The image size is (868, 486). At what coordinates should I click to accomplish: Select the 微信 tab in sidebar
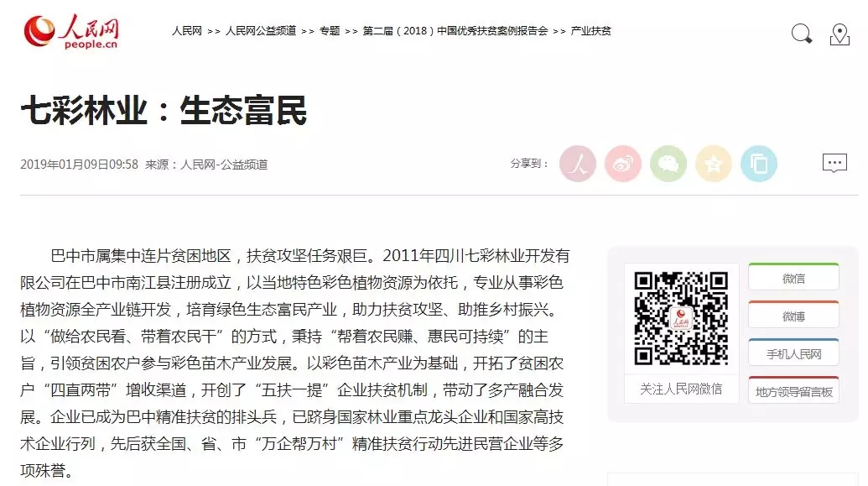(794, 277)
